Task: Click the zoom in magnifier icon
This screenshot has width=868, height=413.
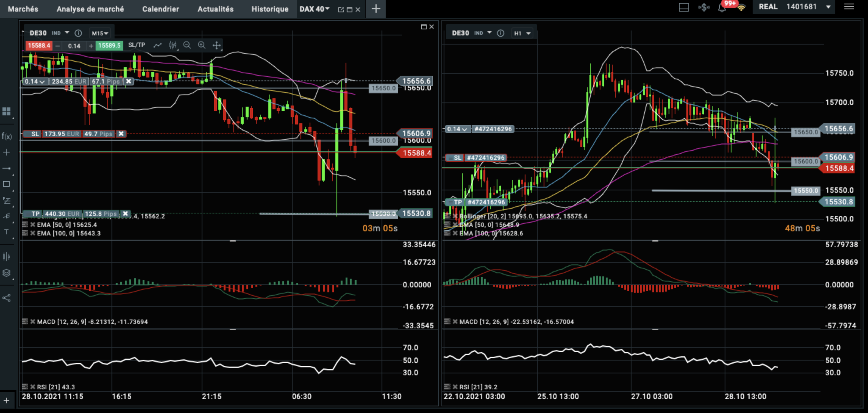Action: [x=201, y=45]
